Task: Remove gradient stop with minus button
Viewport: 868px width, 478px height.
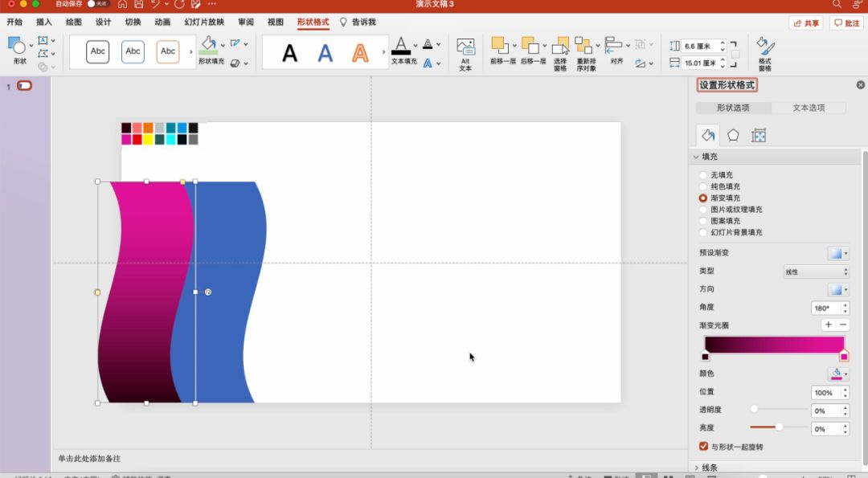Action: [x=842, y=325]
